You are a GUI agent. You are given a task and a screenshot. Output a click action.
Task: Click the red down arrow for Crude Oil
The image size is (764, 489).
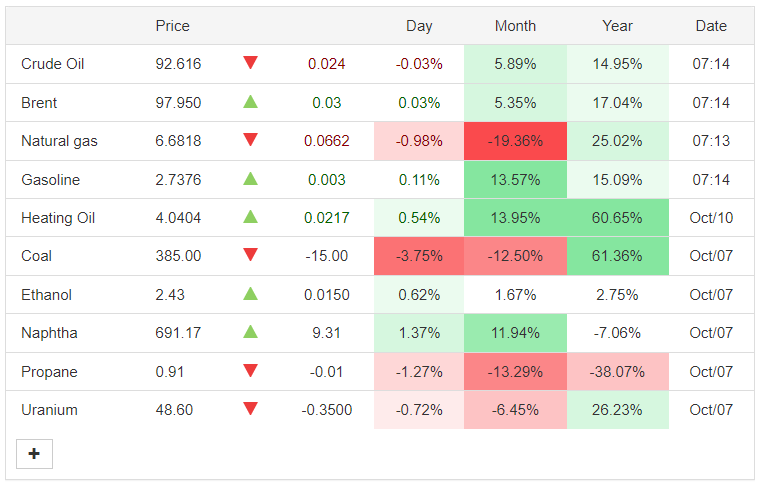250,62
